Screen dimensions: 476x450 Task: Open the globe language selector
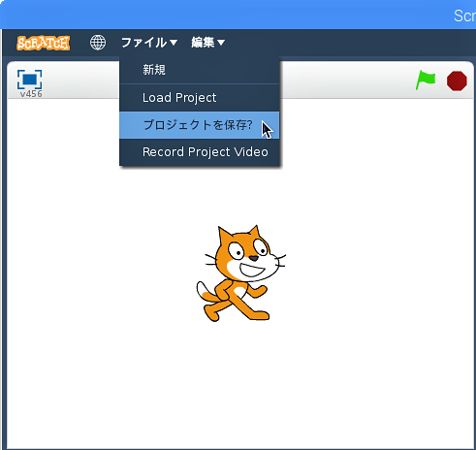(x=98, y=43)
